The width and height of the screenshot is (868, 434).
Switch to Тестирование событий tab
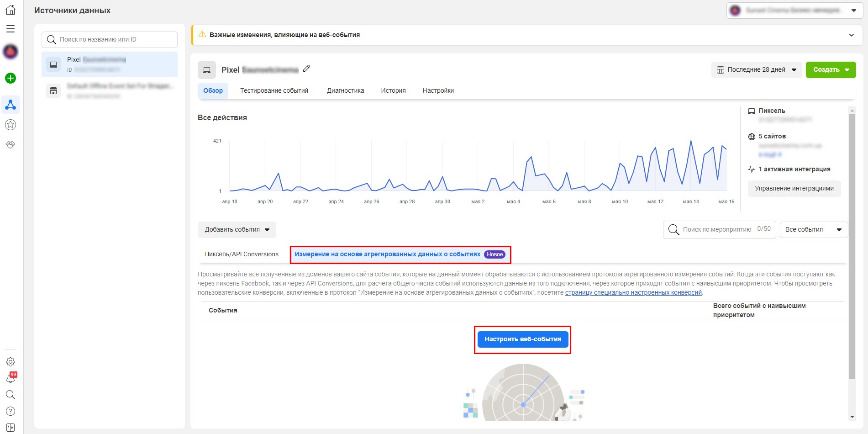click(x=274, y=90)
